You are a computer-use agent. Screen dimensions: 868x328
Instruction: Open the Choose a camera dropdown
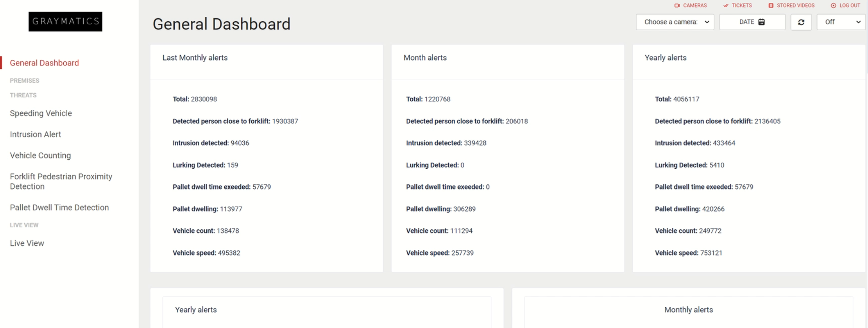click(x=675, y=22)
